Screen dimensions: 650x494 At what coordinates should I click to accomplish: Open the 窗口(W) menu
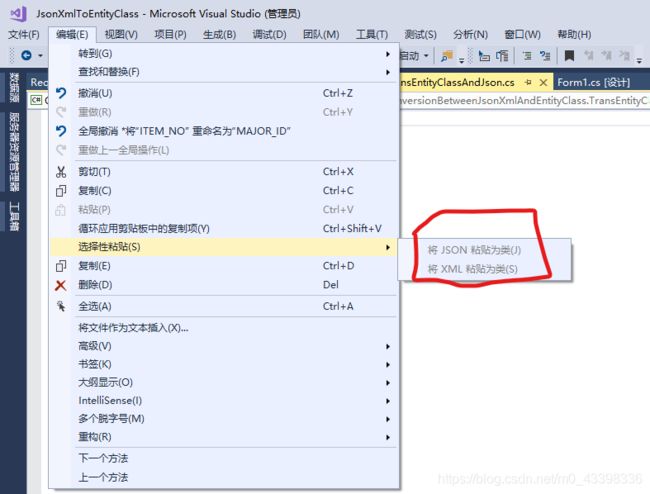pos(522,34)
